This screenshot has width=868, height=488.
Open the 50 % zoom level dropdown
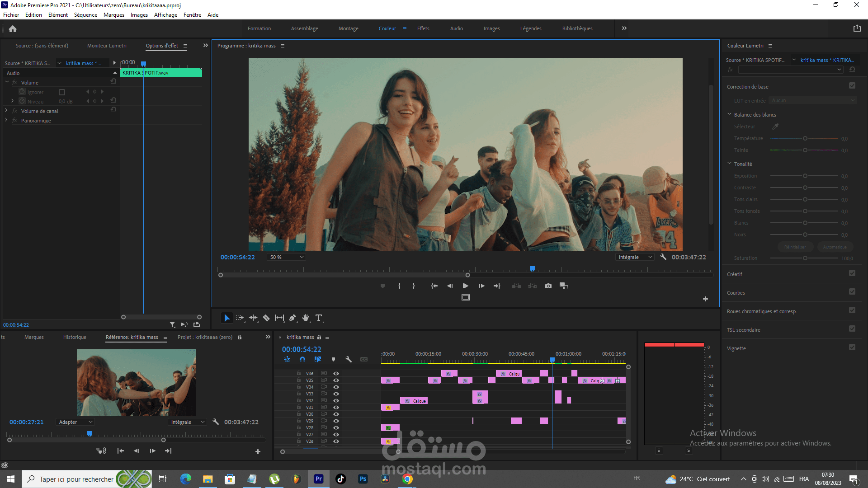click(287, 257)
